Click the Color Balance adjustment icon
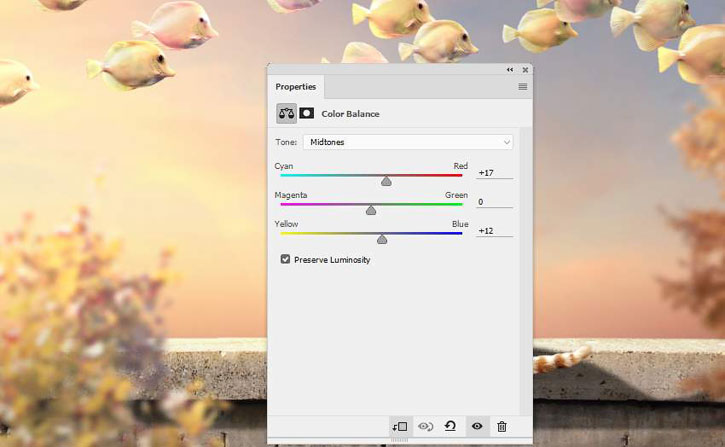Image resolution: width=725 pixels, height=447 pixels. [x=286, y=113]
